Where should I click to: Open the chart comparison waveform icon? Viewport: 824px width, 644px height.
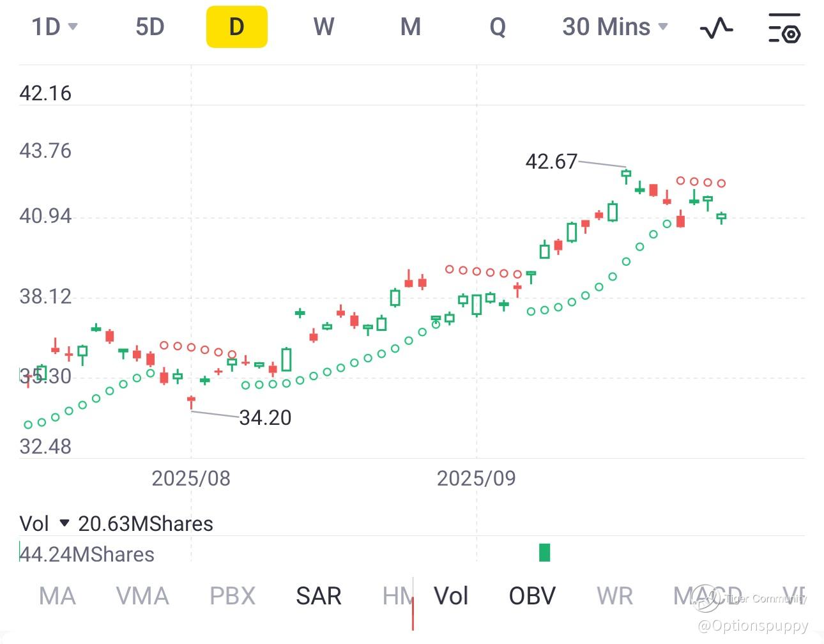click(716, 27)
